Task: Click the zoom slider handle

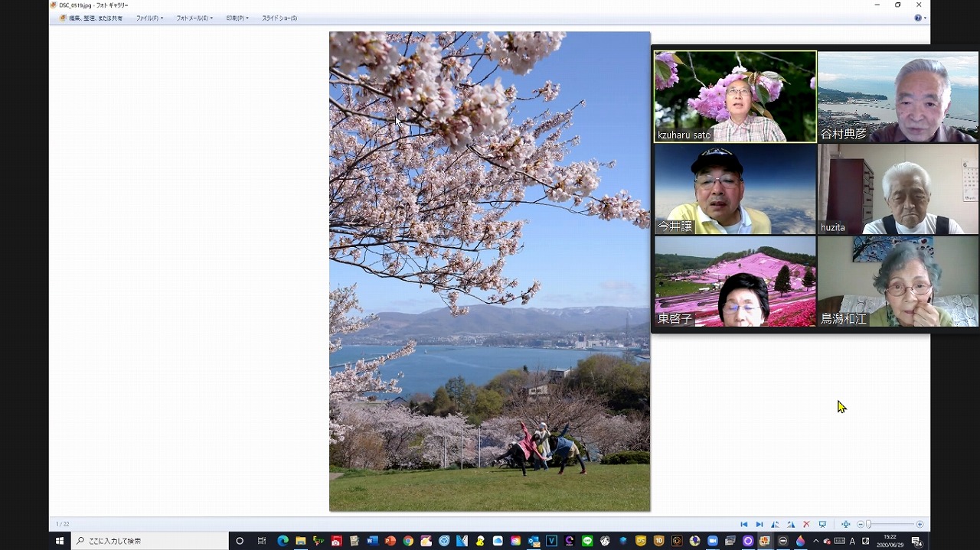Action: pyautogui.click(x=868, y=524)
